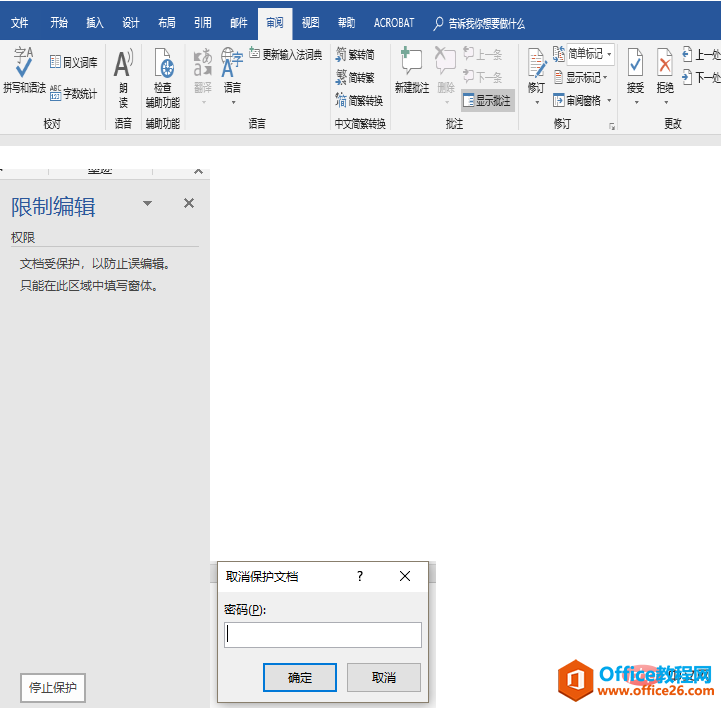721x708 pixels.
Task: Switch to the Mailings (邮件) tab
Action: tap(239, 23)
